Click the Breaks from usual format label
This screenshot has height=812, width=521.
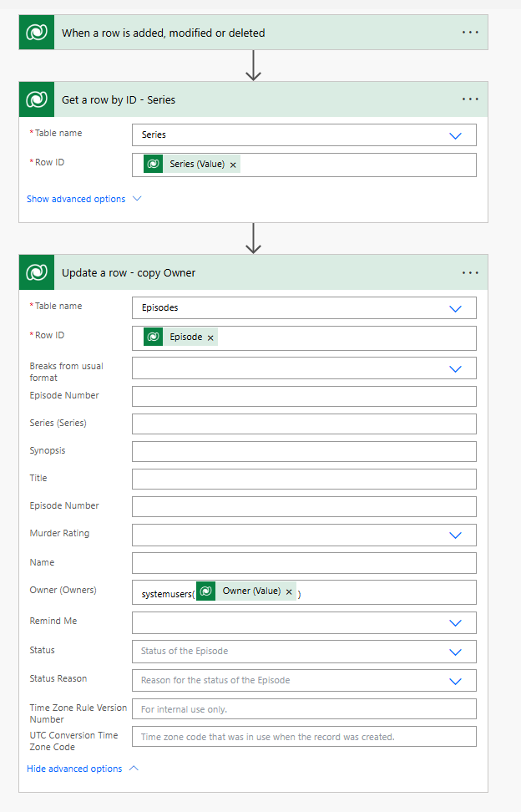[x=66, y=372]
